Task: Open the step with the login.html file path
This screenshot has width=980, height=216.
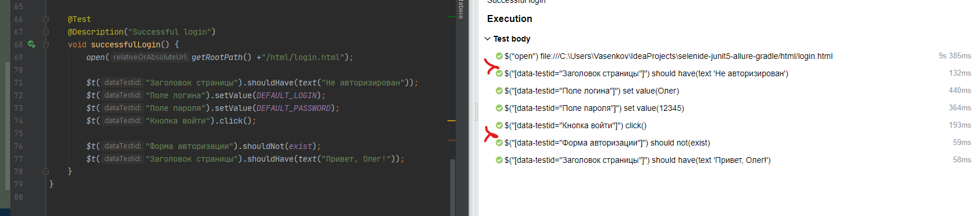Action: (x=669, y=56)
